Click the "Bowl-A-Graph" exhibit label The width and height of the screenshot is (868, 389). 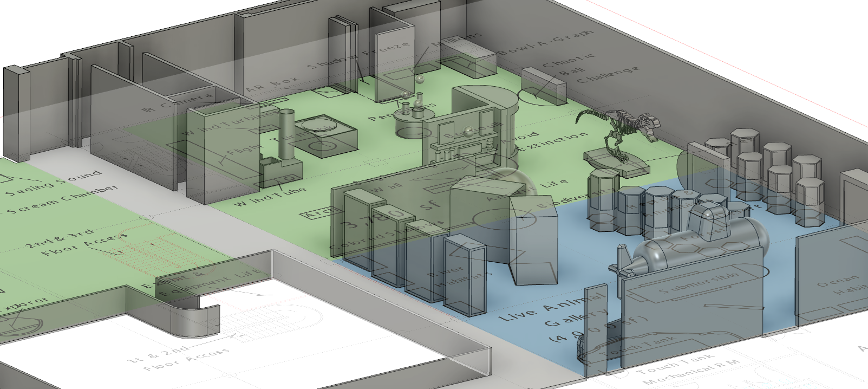tap(546, 42)
